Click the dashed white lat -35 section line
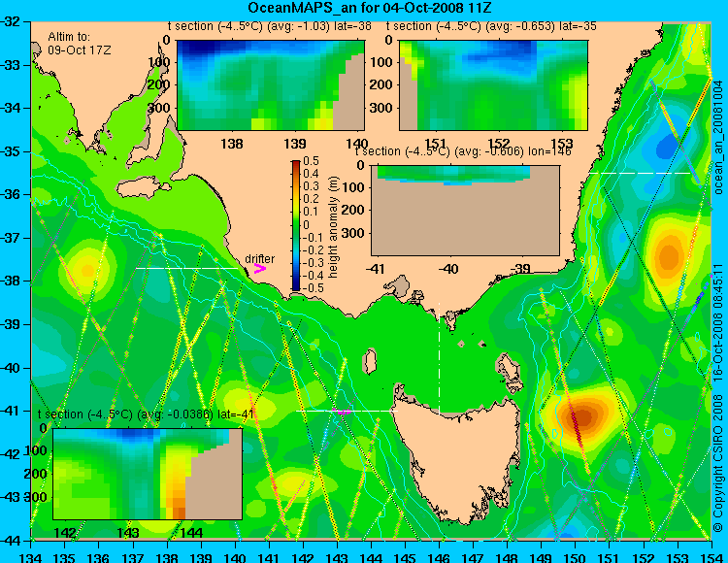The height and width of the screenshot is (563, 728). pos(641,173)
